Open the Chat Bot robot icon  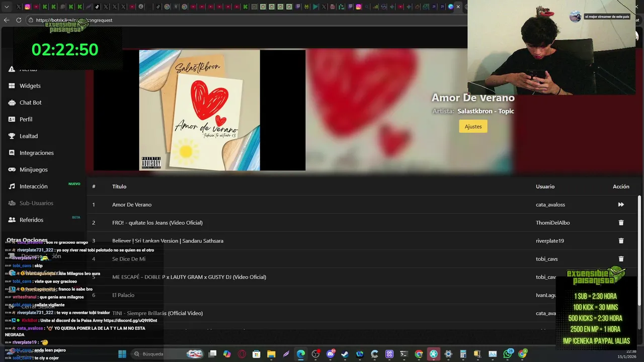pos(12,103)
